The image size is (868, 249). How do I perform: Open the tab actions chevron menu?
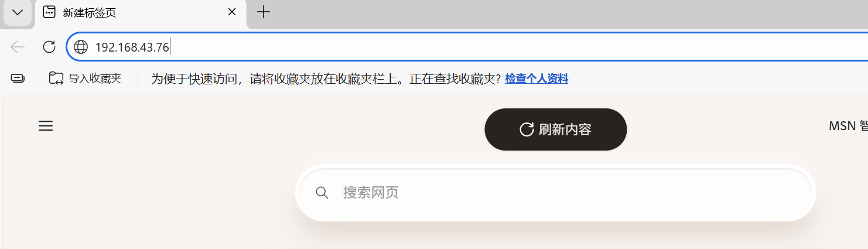18,12
